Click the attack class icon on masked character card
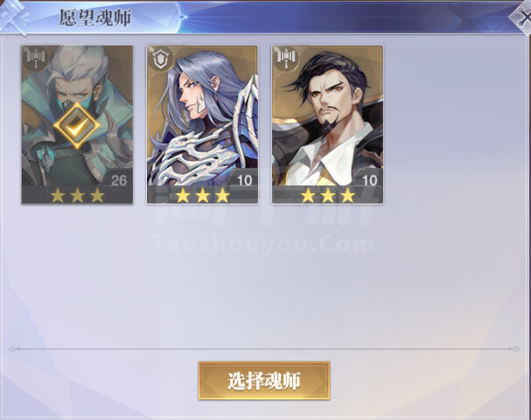This screenshot has height=420, width=531. click(x=36, y=58)
